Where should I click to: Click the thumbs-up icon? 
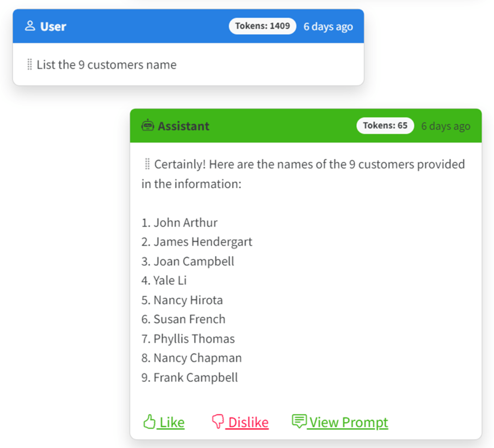[149, 422]
